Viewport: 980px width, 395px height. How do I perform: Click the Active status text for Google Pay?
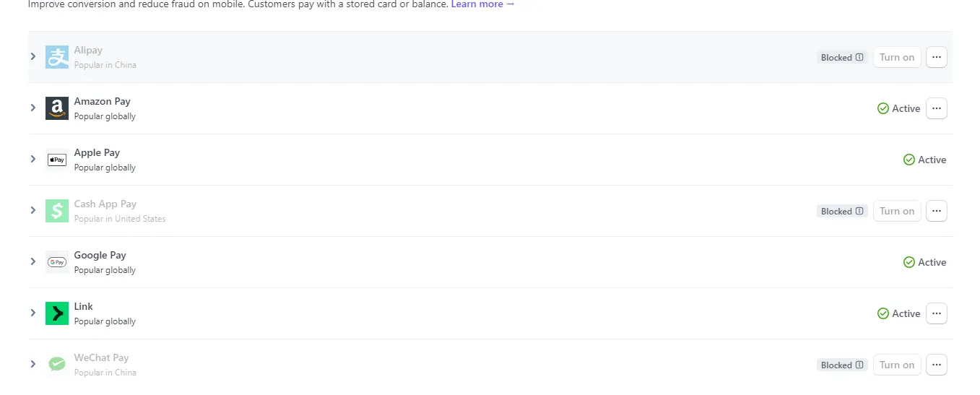pyautogui.click(x=932, y=262)
